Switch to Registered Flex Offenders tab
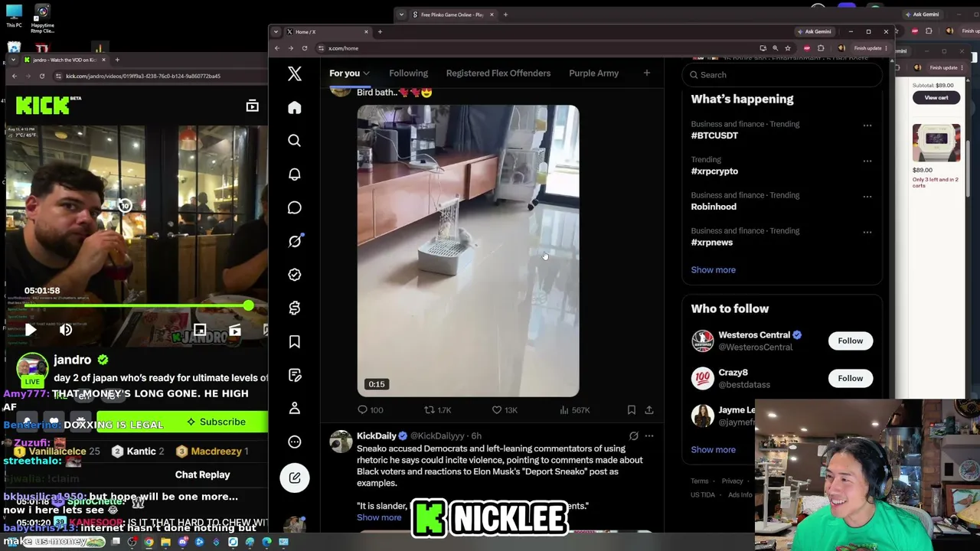This screenshot has width=980, height=551. point(498,73)
